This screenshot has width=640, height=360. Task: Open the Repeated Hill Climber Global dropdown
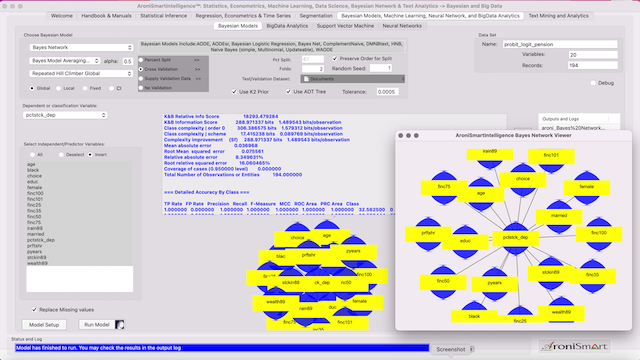tap(81, 73)
